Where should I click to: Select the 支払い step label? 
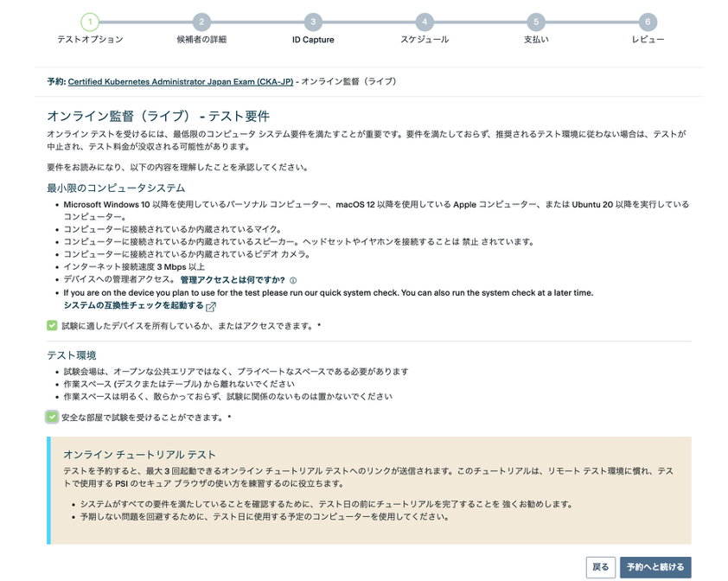click(x=535, y=40)
